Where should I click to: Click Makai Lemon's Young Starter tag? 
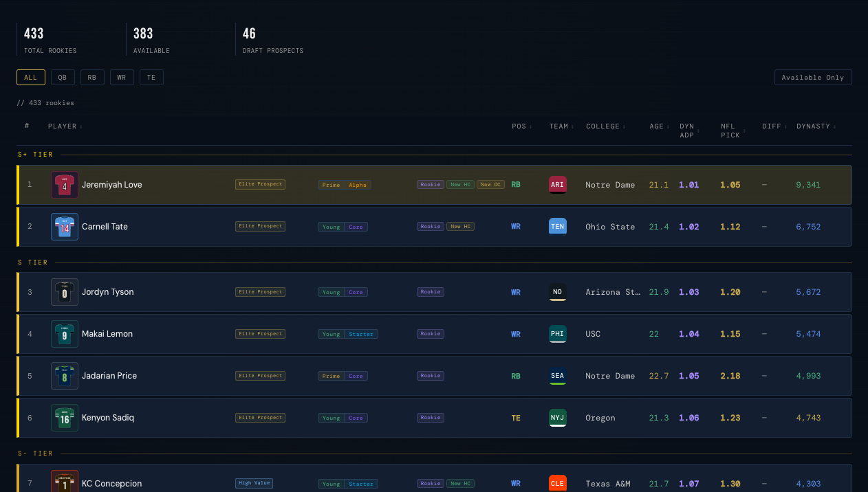[x=348, y=334]
